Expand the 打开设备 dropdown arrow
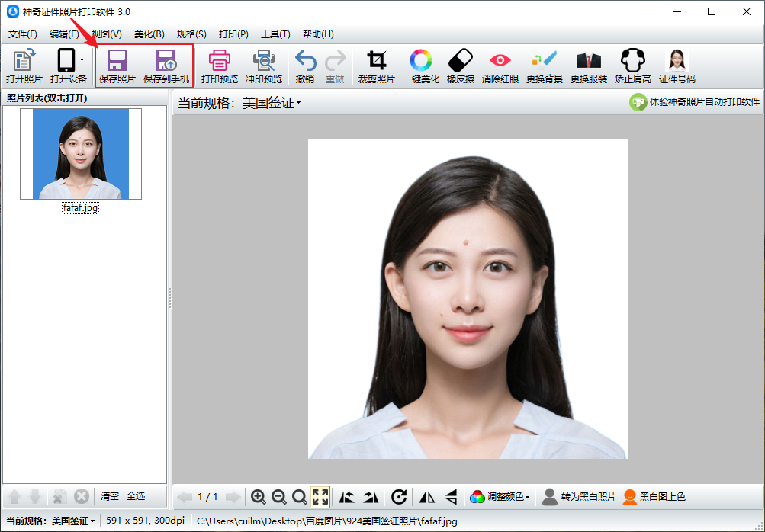This screenshot has width=765, height=532. [x=82, y=59]
